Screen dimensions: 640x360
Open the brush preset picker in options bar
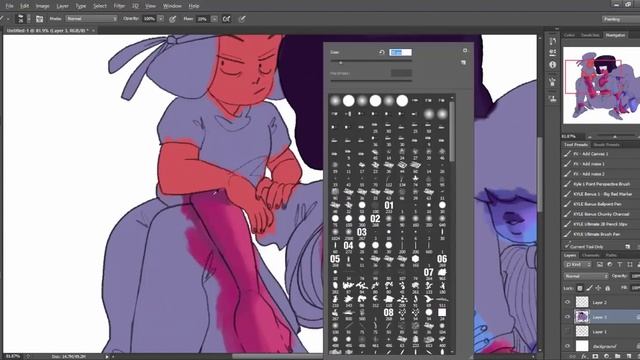pos(23,19)
